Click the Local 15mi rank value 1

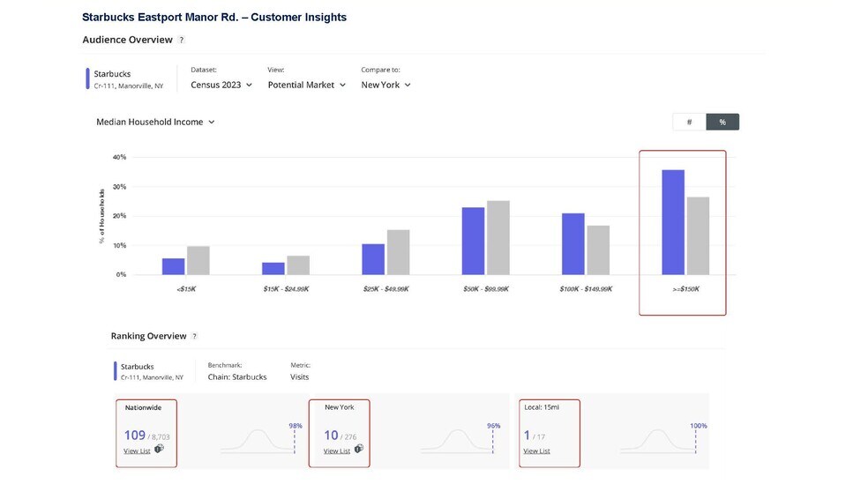point(527,436)
